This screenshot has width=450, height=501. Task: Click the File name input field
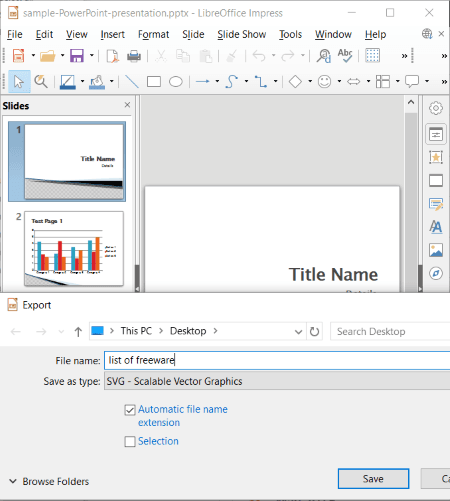(x=277, y=360)
